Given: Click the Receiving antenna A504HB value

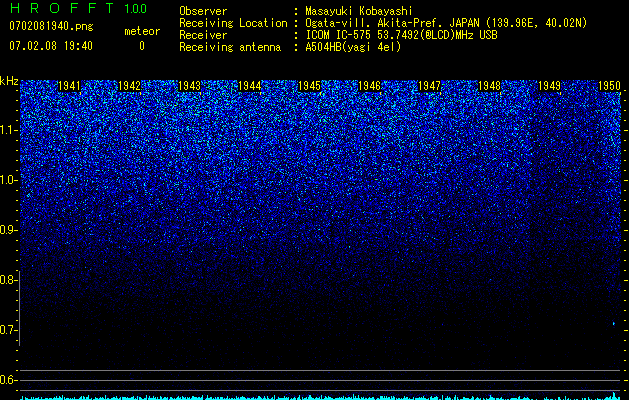Looking at the screenshot, I should click(353, 47).
